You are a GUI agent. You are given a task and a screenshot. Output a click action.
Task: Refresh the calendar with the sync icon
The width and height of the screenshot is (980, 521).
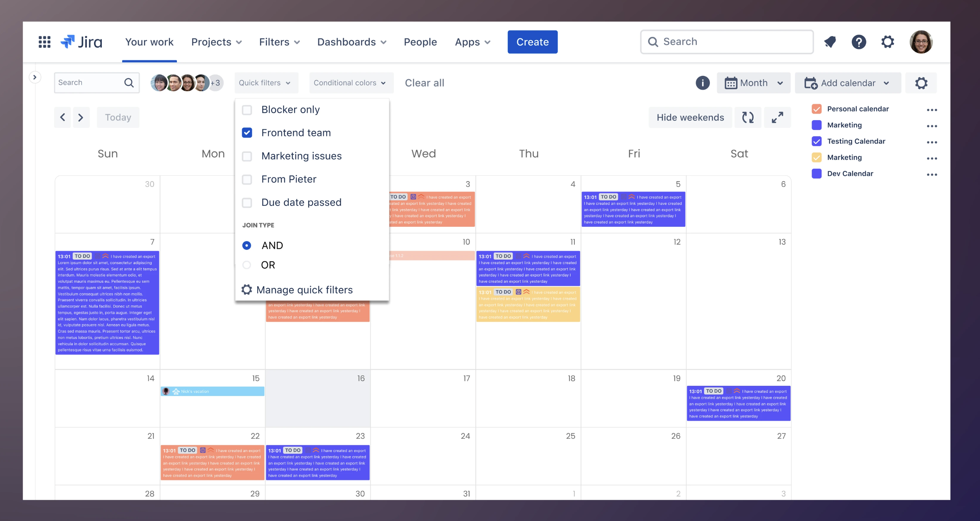(x=748, y=117)
